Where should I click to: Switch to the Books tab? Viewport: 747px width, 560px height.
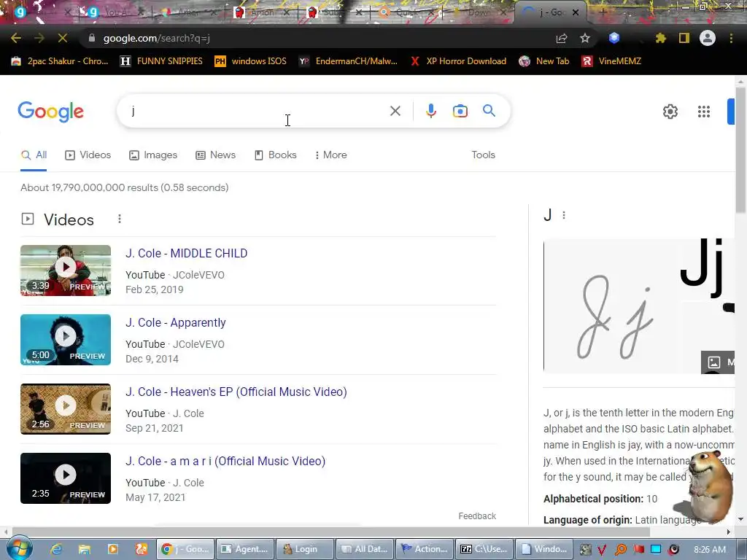click(x=275, y=155)
